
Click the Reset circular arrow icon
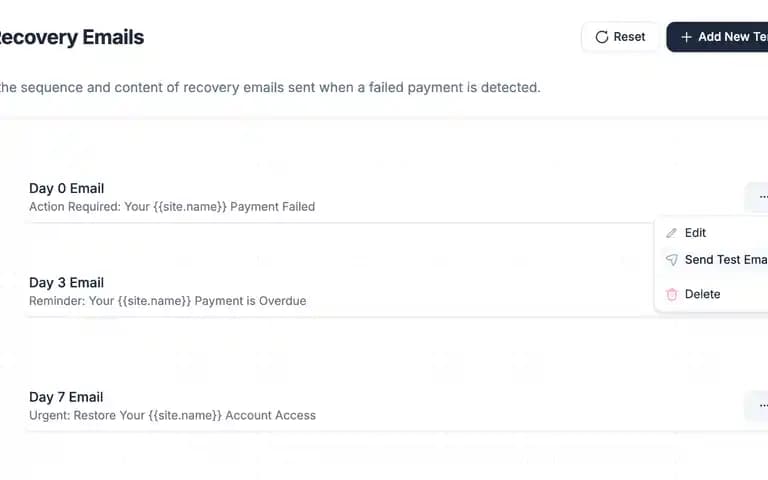pyautogui.click(x=601, y=37)
